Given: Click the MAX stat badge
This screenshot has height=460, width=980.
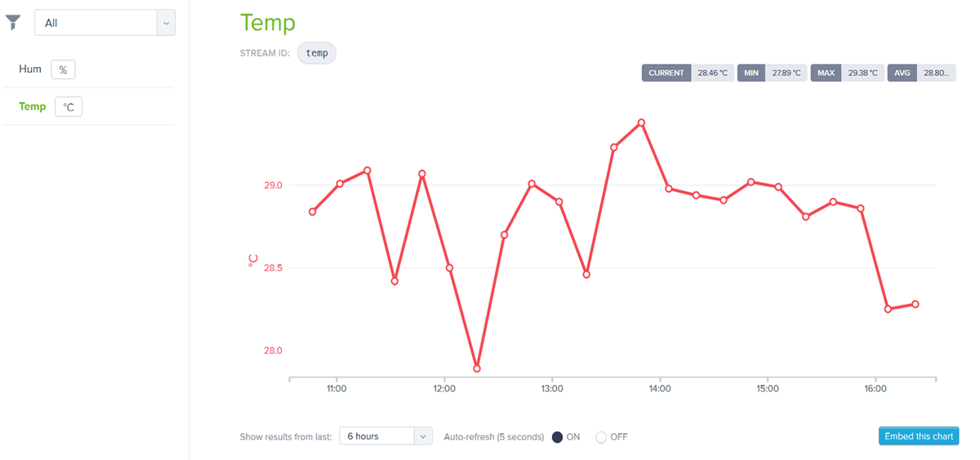Looking at the screenshot, I should click(x=826, y=73).
